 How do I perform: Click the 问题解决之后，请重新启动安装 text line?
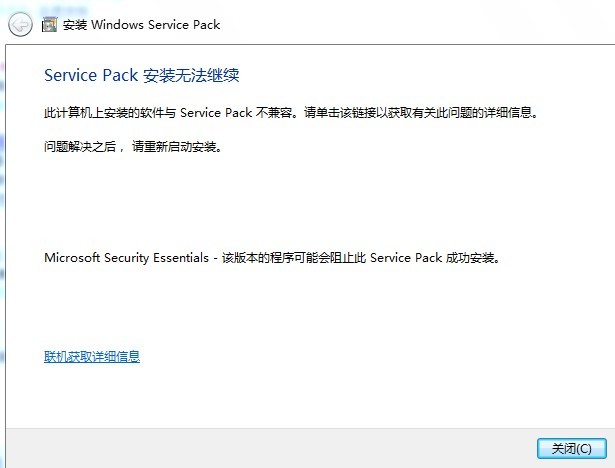(x=133, y=147)
